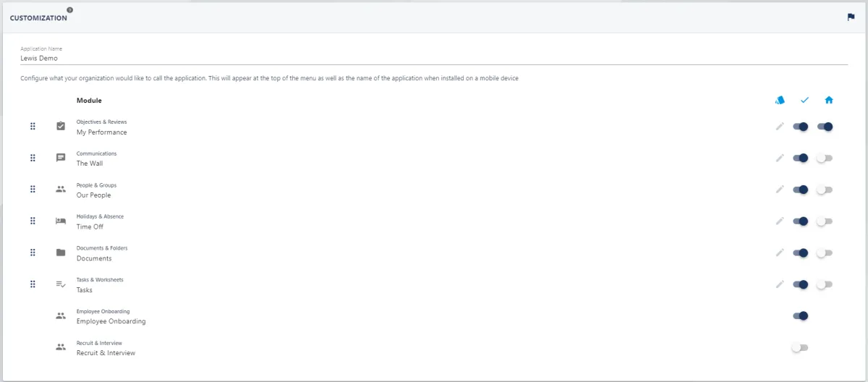Grab the drag handle for Documents

pyautogui.click(x=33, y=252)
